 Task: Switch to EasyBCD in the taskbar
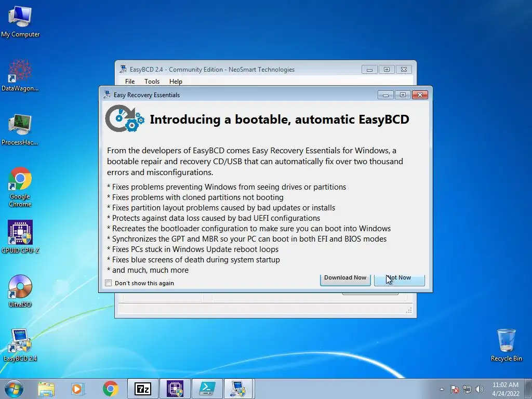(x=239, y=389)
